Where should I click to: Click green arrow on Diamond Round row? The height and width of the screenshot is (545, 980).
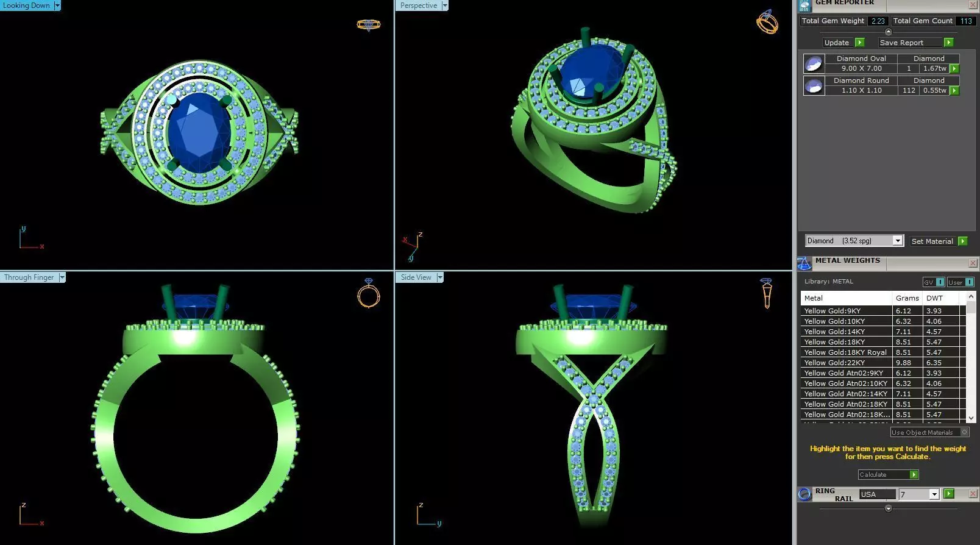point(954,90)
